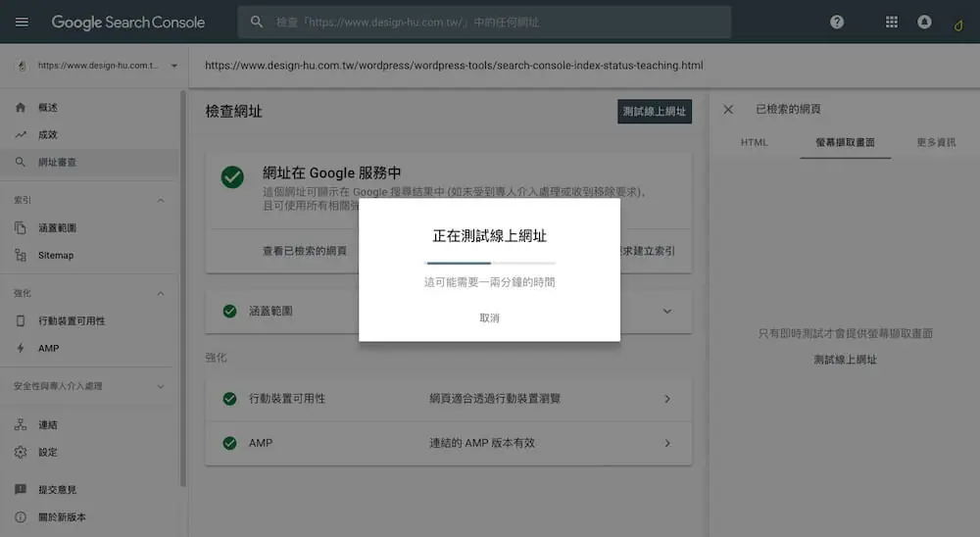Click the inspected URL text at top
980x537 pixels.
[454, 65]
